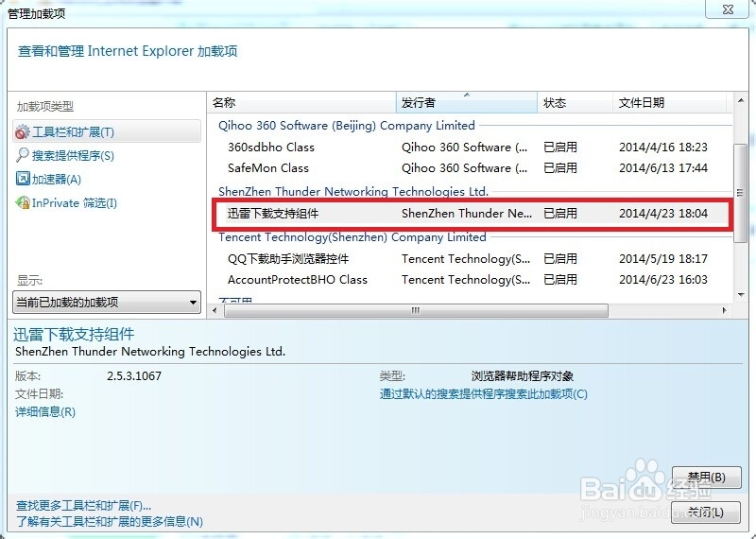
Task: Click the 搜索提供程序(S) magnifier icon
Action: [x=22, y=155]
